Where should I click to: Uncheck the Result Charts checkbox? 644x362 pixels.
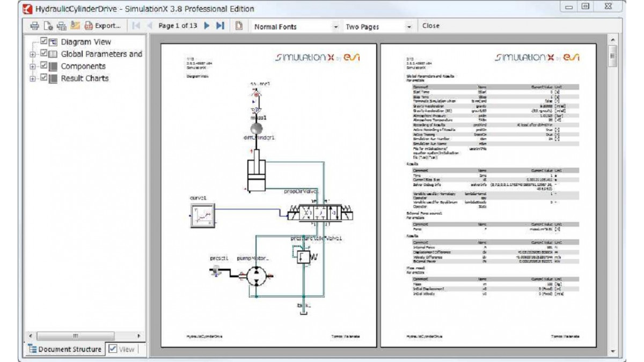44,78
